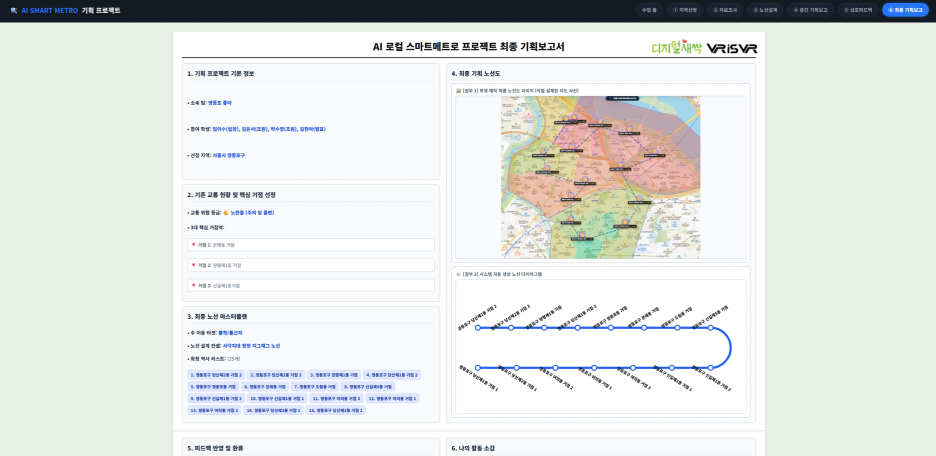Select station chip number 9
936x456 pixels.
pyautogui.click(x=216, y=398)
